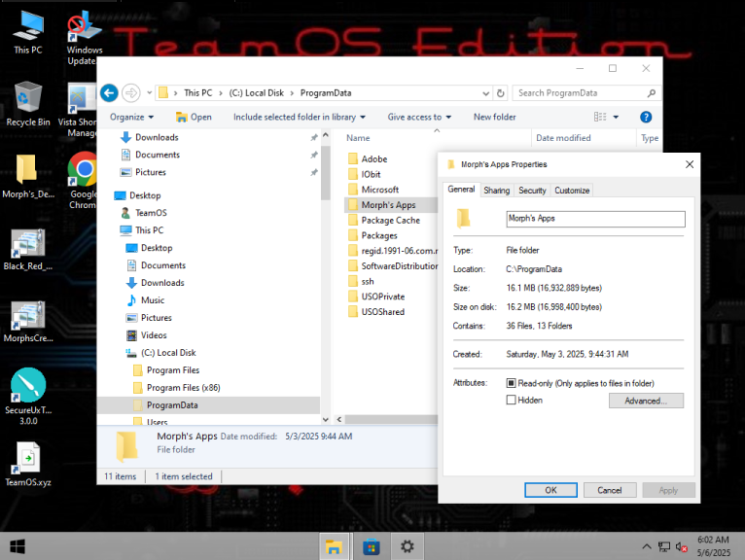
Task: Open the Advanced attributes button
Action: pyautogui.click(x=646, y=401)
